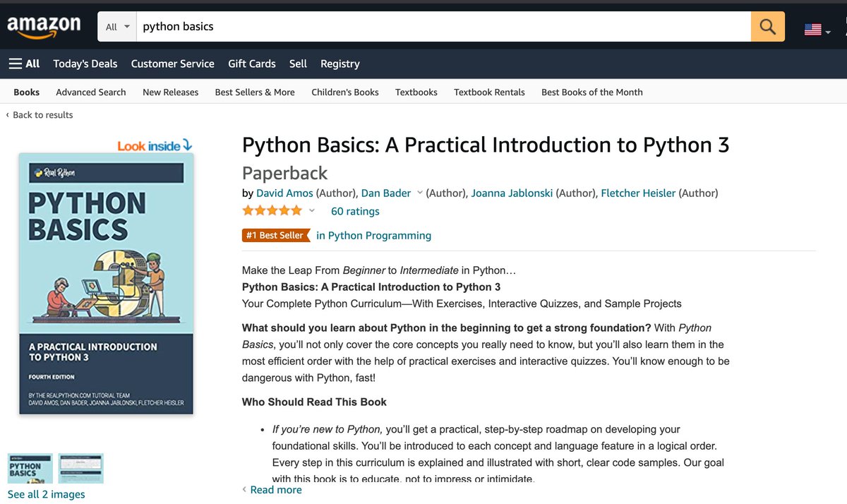847x504 pixels.
Task: Open author David Amos link
Action: [284, 193]
